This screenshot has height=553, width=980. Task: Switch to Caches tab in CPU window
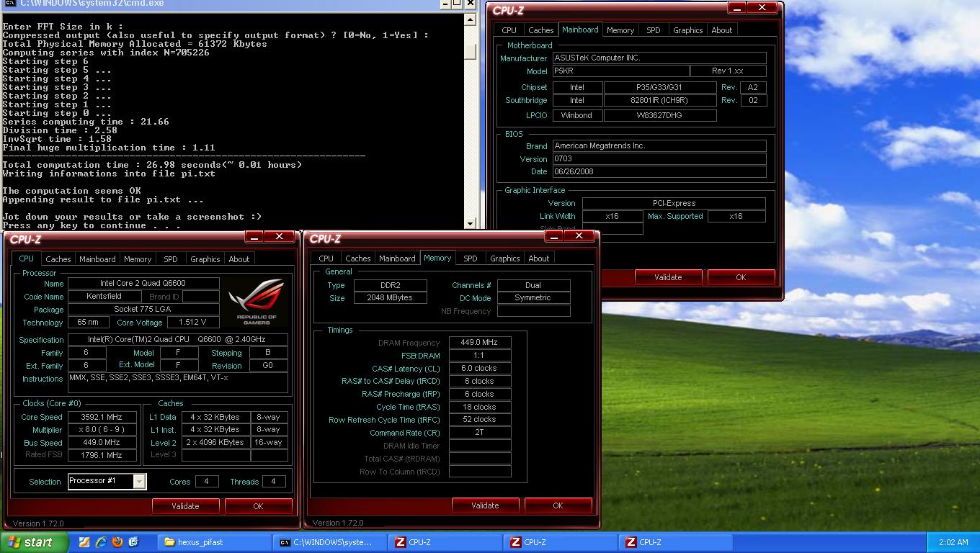58,259
